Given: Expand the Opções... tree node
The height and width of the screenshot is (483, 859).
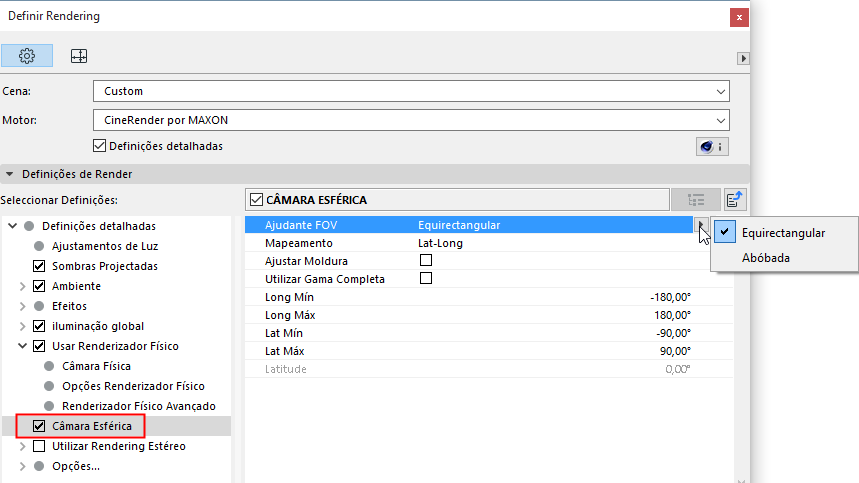Looking at the screenshot, I should click(22, 467).
